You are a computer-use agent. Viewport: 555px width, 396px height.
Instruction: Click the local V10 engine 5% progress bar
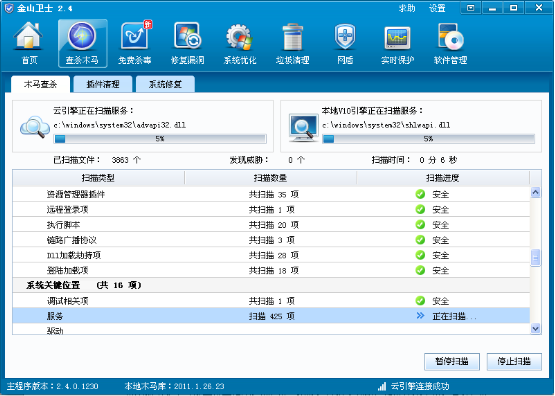click(428, 139)
